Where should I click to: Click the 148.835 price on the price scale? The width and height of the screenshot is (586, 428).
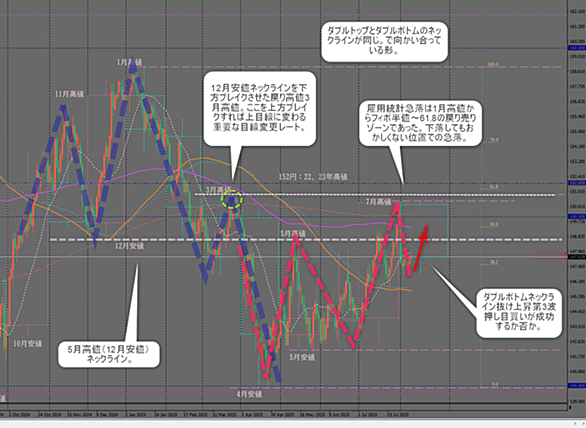[577, 237]
